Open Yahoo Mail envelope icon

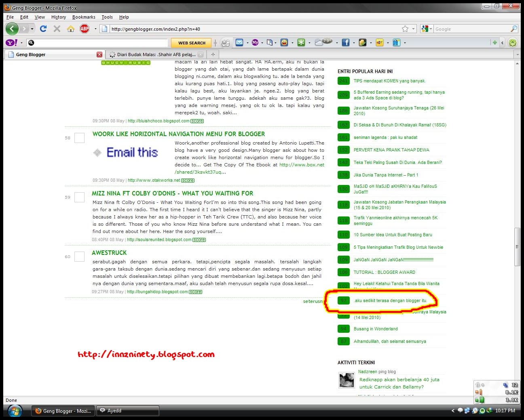coord(239,42)
